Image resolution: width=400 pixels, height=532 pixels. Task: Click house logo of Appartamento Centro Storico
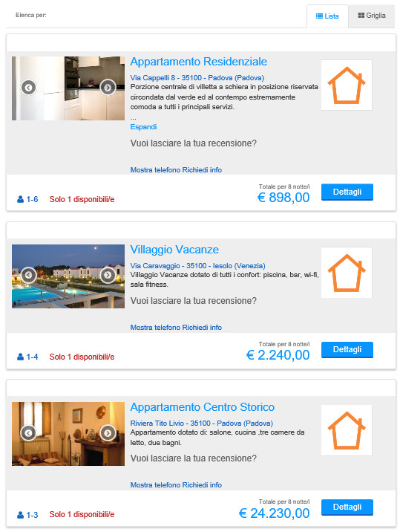pos(347,430)
